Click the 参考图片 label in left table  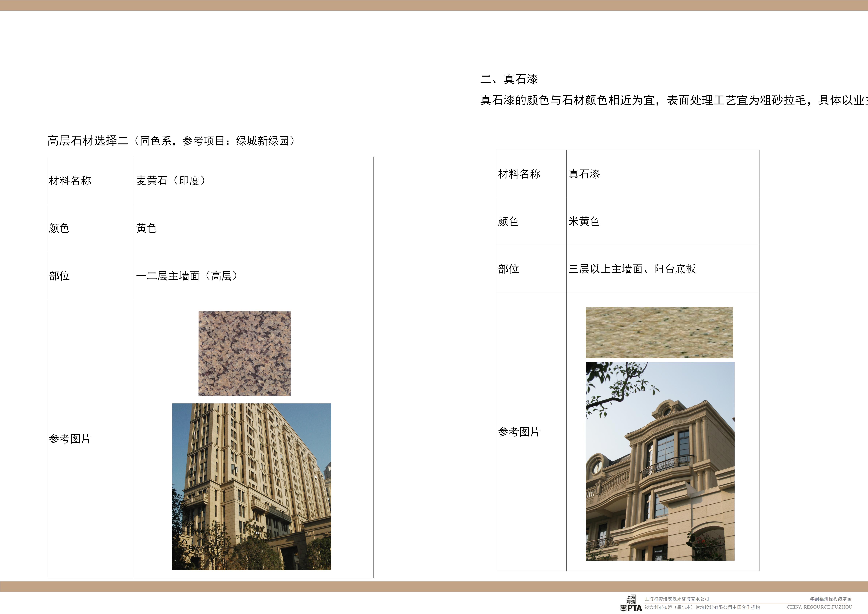point(70,439)
